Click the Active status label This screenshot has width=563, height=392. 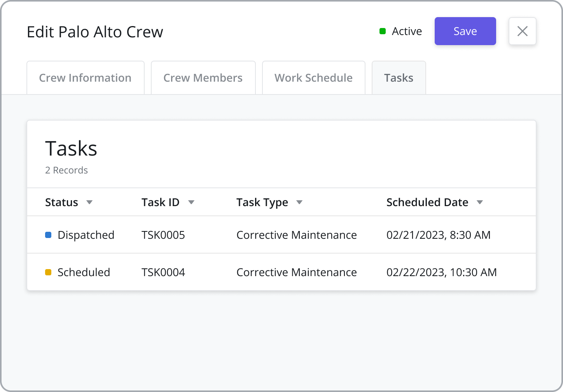pyautogui.click(x=407, y=31)
